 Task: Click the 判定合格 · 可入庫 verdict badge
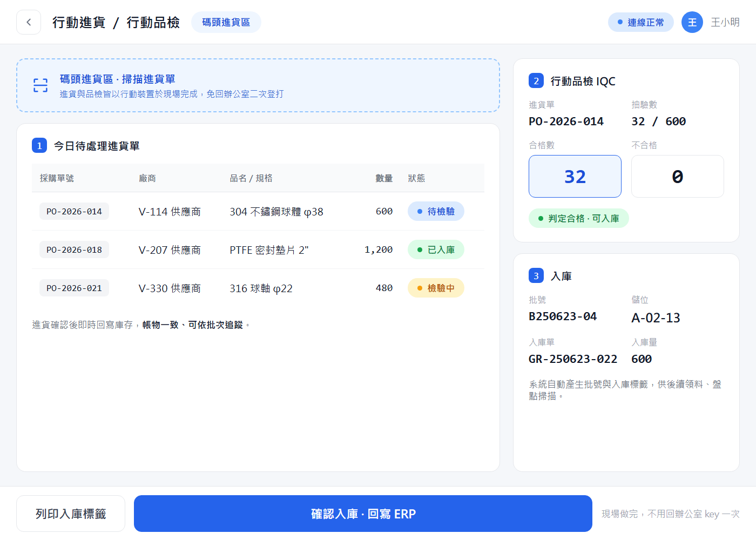(x=579, y=218)
